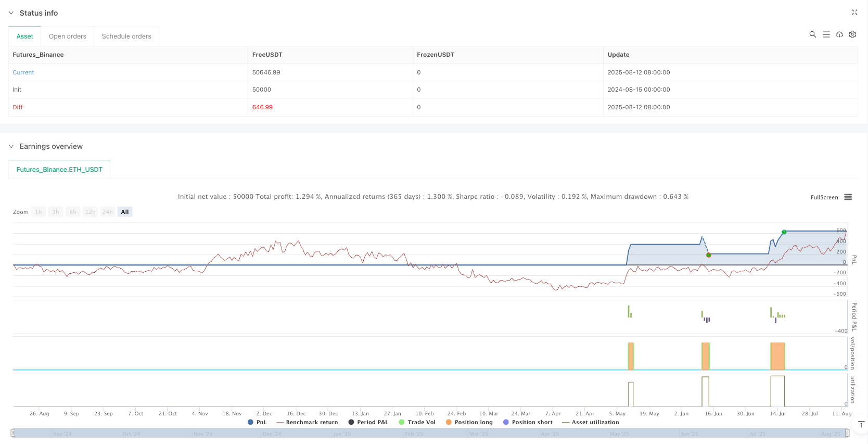The width and height of the screenshot is (868, 444).
Task: Select the All zoom range button
Action: coord(125,212)
